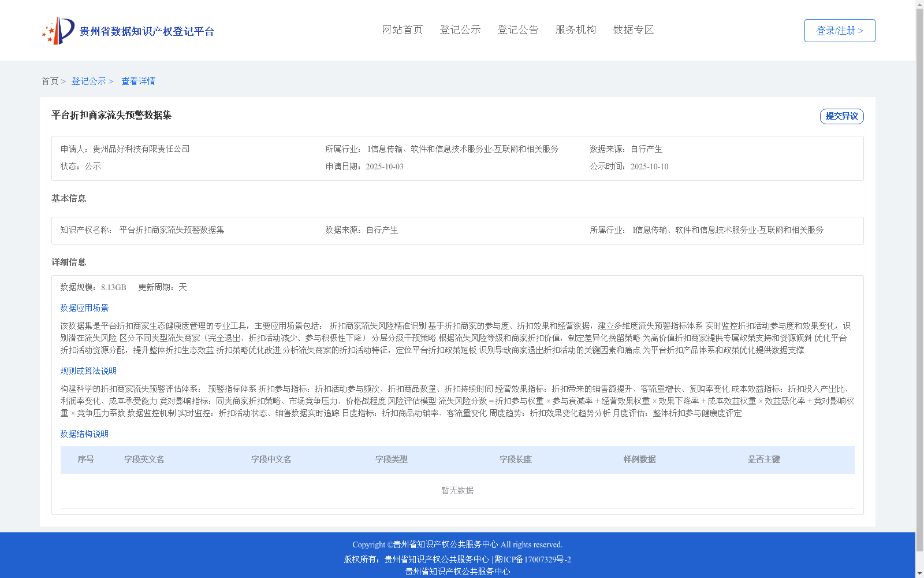
Task: Click the 是否主键 column header
Action: pyautogui.click(x=764, y=460)
